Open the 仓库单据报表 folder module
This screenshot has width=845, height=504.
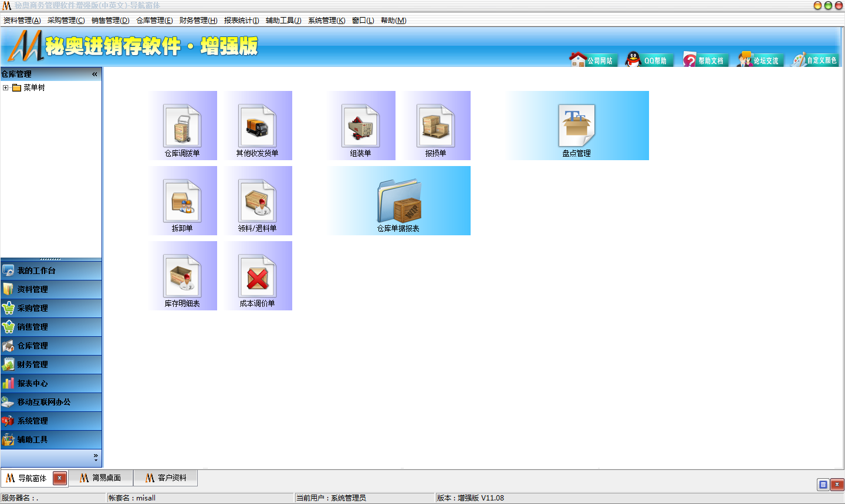[x=399, y=201]
